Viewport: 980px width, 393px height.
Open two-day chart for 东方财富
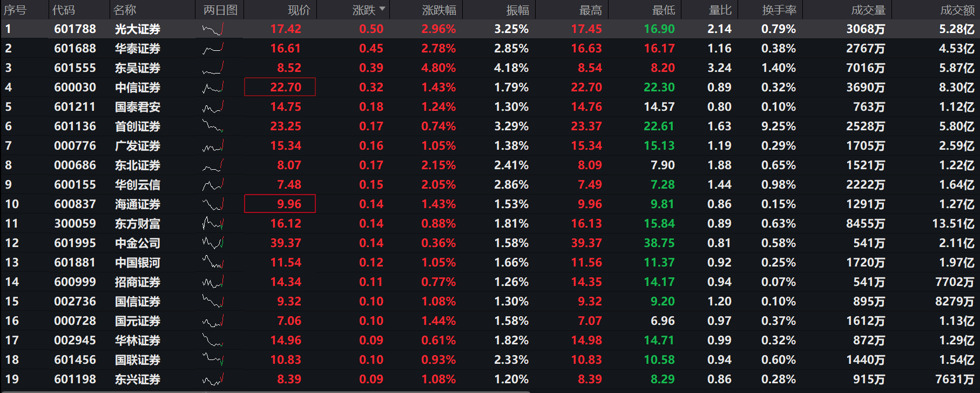click(x=213, y=224)
